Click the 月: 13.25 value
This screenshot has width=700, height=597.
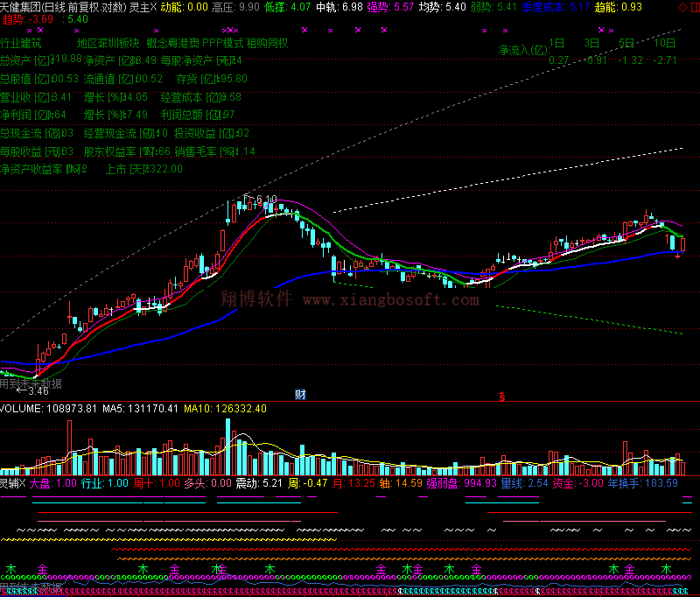coord(354,483)
